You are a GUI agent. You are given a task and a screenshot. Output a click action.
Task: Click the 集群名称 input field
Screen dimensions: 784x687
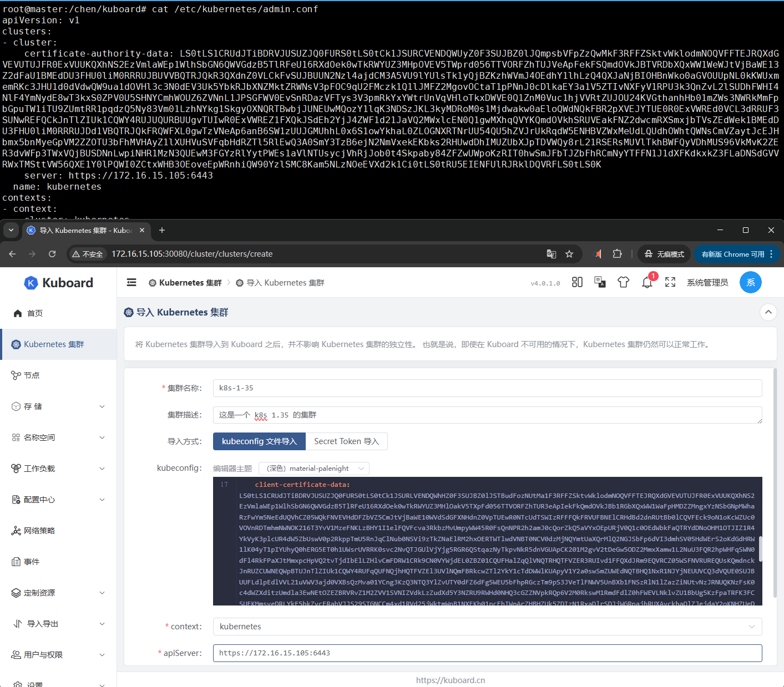(487, 388)
